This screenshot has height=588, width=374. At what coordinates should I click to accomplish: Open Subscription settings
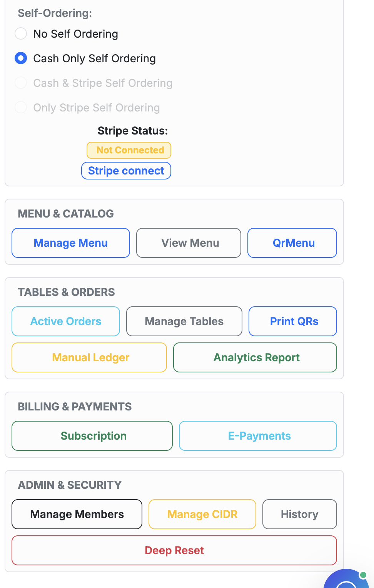tap(92, 436)
